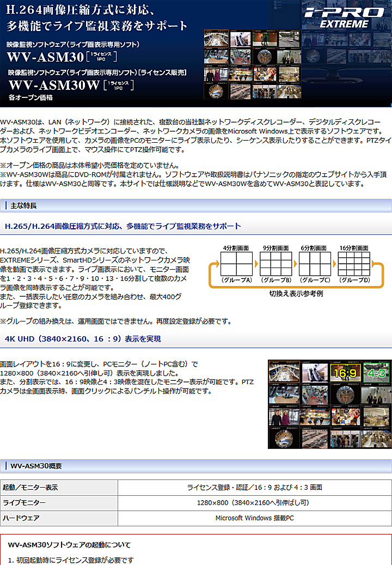Click the 1280×800（3840×2160へ引伸ばし可）cell
This screenshot has height=565, width=392.
pos(254,503)
